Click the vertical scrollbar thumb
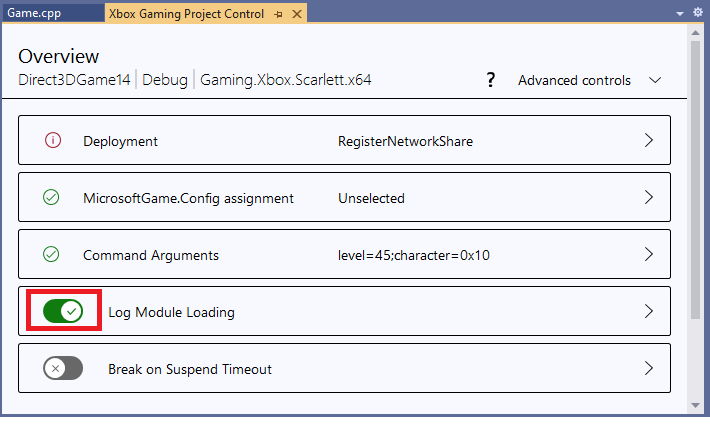 tap(696, 180)
